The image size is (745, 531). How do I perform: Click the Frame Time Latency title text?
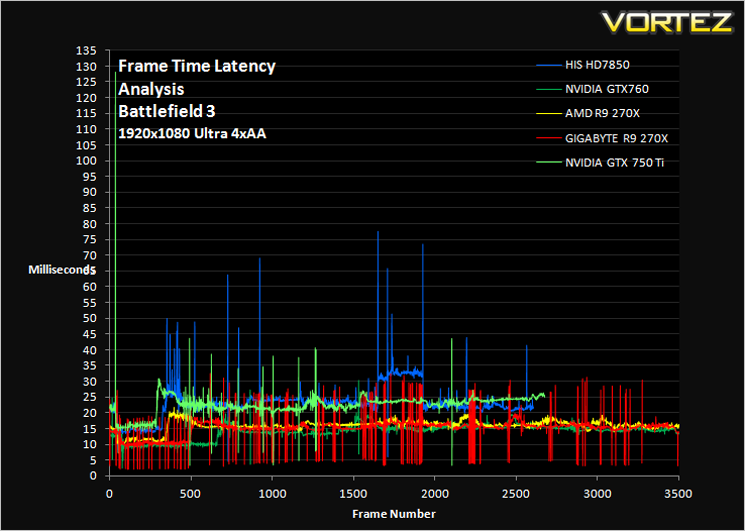tap(197, 66)
